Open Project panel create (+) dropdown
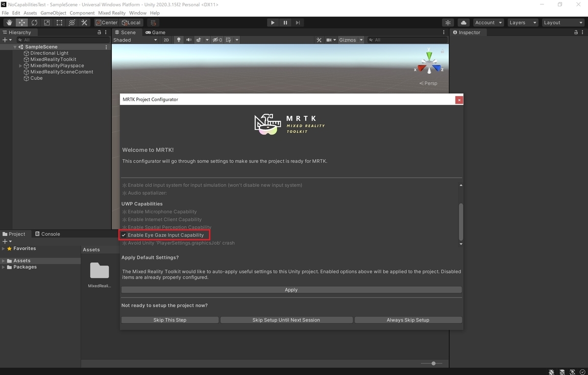The width and height of the screenshot is (588, 375). (x=6, y=241)
